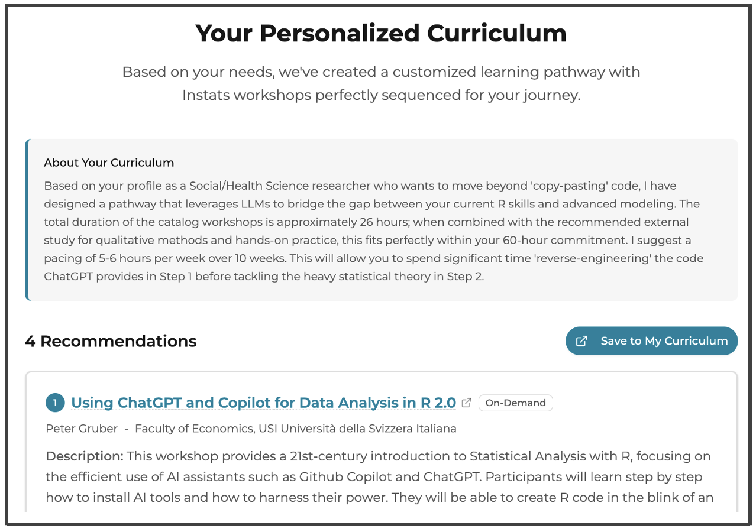Click the Faculty of Economics USI affiliation
Screen dimensions: 756x532
click(296, 429)
